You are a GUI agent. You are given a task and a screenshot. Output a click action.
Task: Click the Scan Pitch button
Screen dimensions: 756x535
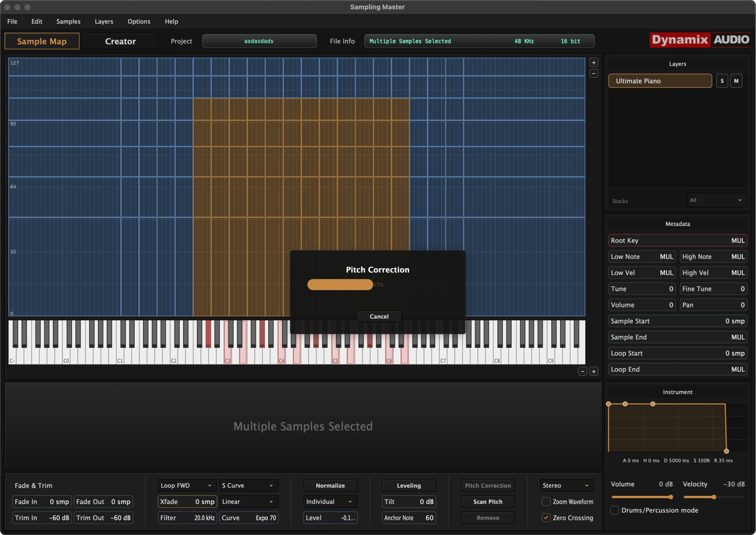tap(488, 501)
